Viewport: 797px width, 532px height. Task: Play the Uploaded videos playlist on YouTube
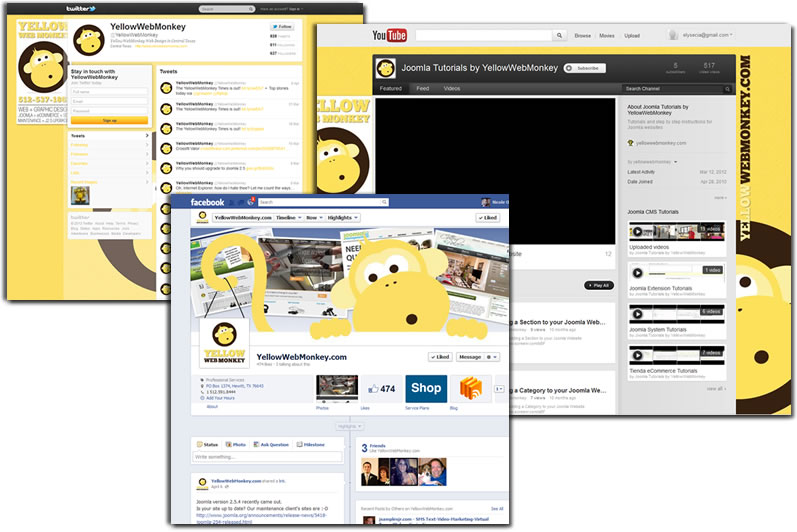pyautogui.click(x=637, y=231)
